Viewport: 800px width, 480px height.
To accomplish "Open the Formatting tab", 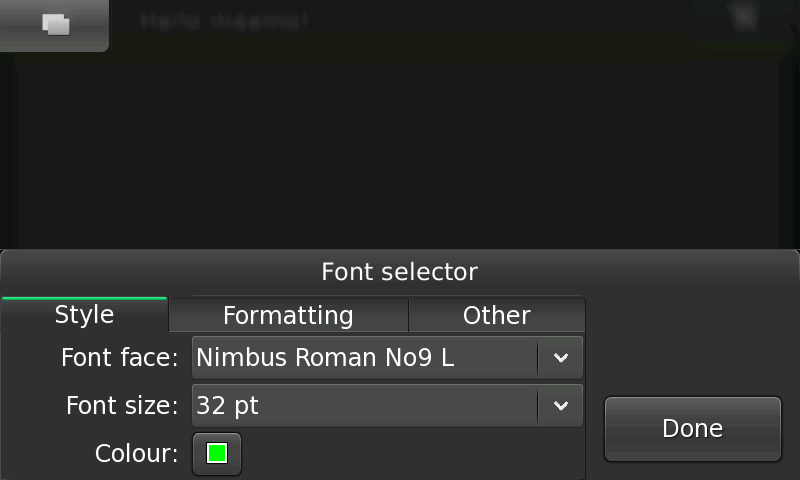I will (x=288, y=316).
